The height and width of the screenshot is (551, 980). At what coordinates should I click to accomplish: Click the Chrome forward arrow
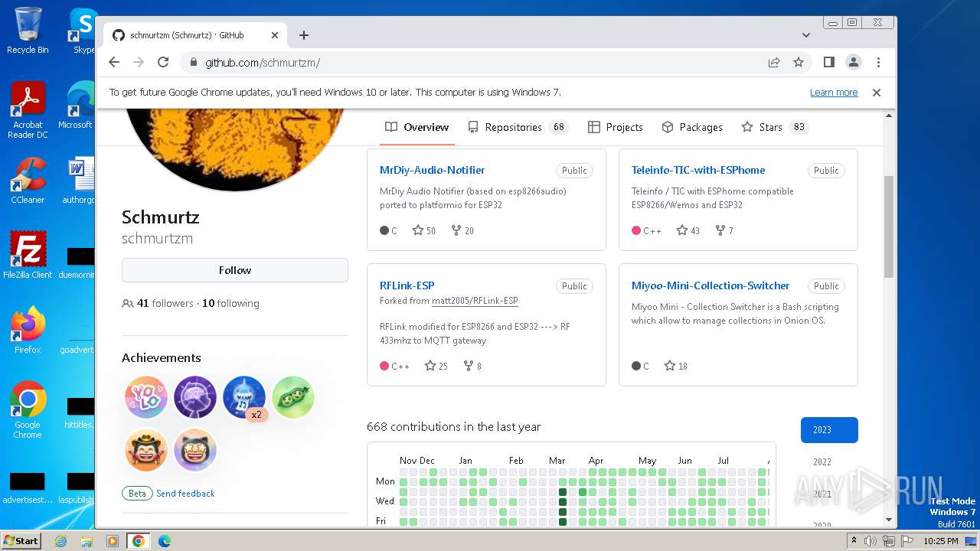point(139,62)
